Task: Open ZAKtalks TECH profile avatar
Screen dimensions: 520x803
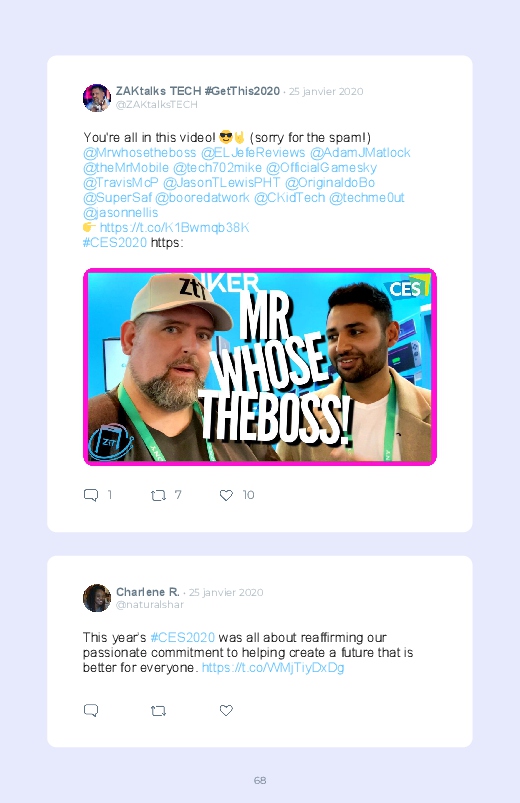Action: click(x=97, y=97)
